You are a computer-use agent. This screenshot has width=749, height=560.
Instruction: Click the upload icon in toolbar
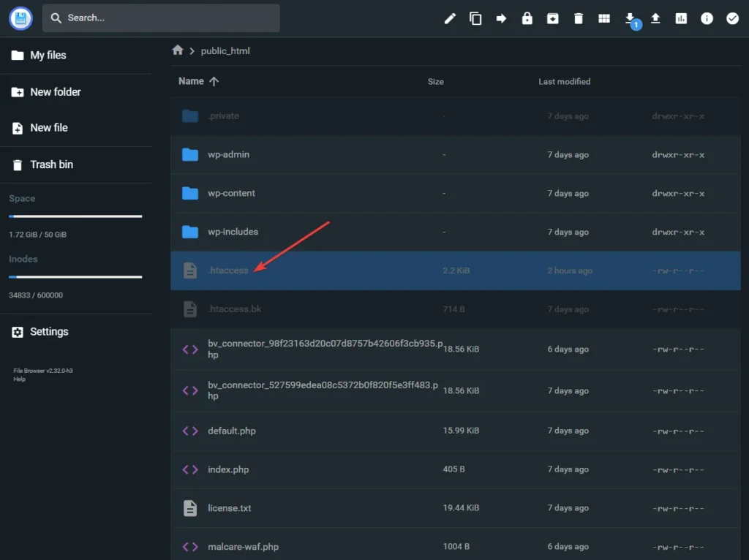(655, 18)
